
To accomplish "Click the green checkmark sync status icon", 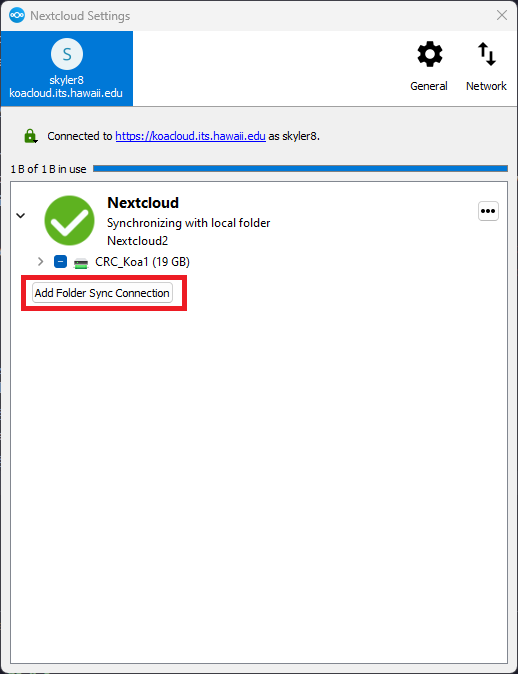I will point(69,221).
